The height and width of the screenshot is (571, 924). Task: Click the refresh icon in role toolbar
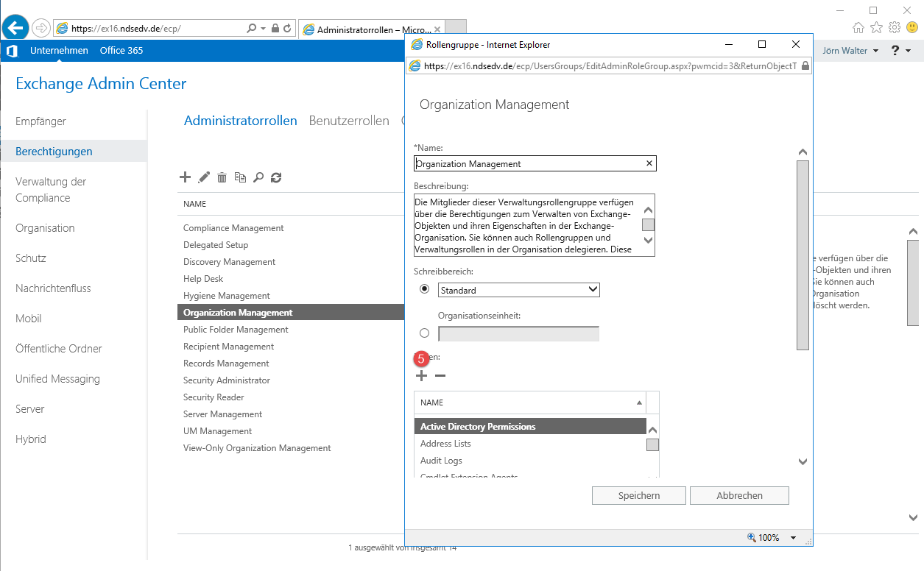click(276, 177)
